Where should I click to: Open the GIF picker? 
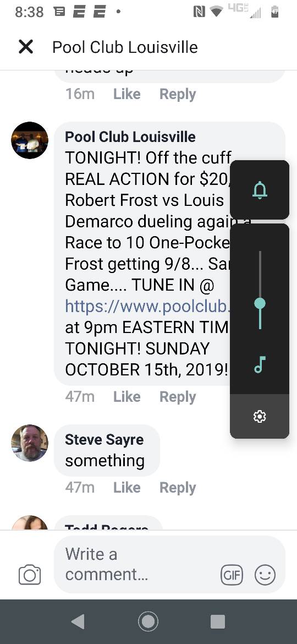(232, 575)
